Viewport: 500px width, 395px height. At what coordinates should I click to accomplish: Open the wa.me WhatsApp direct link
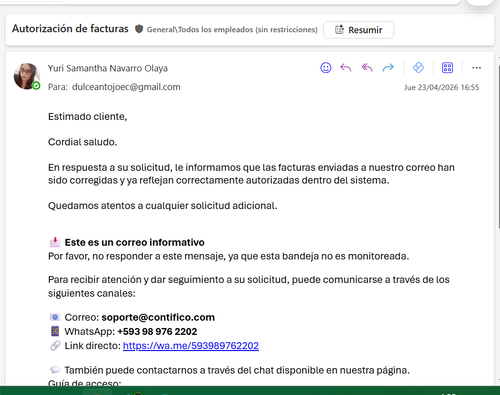click(x=191, y=346)
